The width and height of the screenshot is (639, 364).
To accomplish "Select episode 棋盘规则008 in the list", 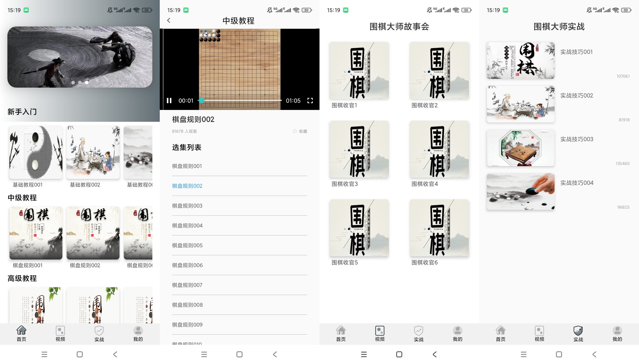I will 240,305.
